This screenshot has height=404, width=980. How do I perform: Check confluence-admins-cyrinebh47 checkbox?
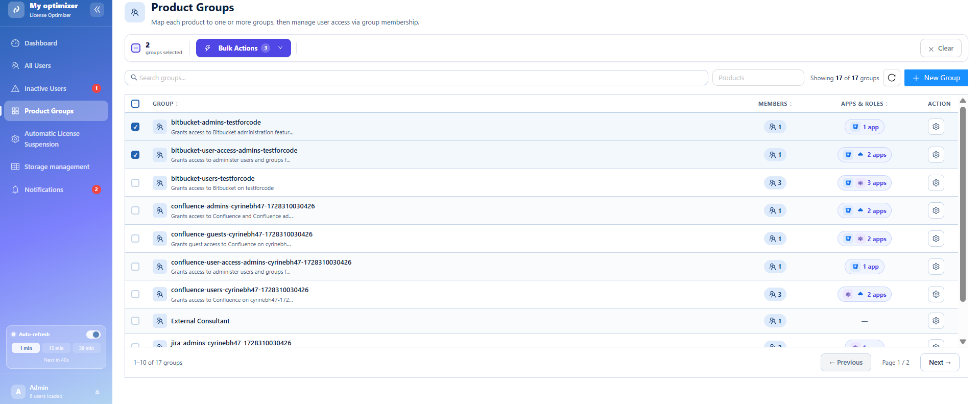(135, 210)
